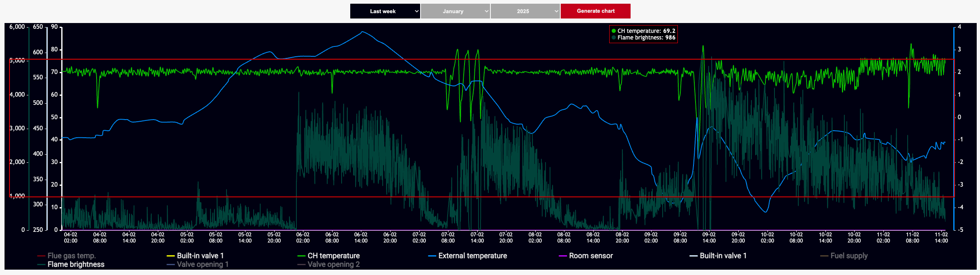Hide the CH temperature series
Screen dimensions: 980x275
tap(333, 256)
